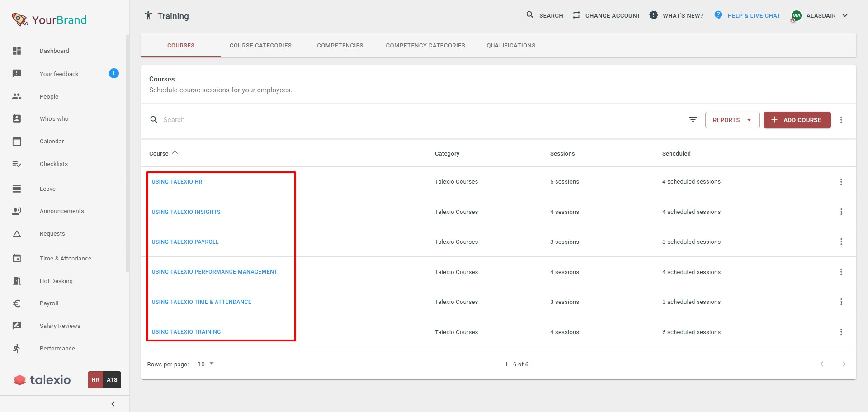Collapse the sidebar with the chevron
Viewport: 868px width, 412px height.
pyautogui.click(x=113, y=404)
